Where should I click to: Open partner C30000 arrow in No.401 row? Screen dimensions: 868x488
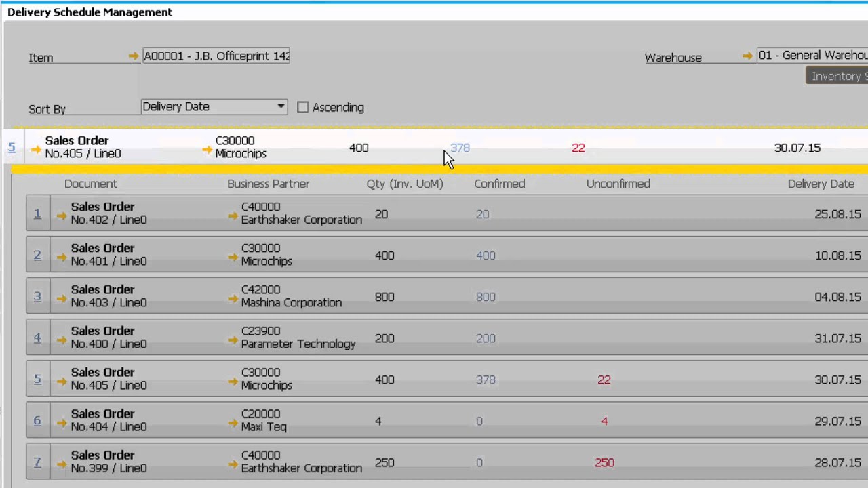233,258
